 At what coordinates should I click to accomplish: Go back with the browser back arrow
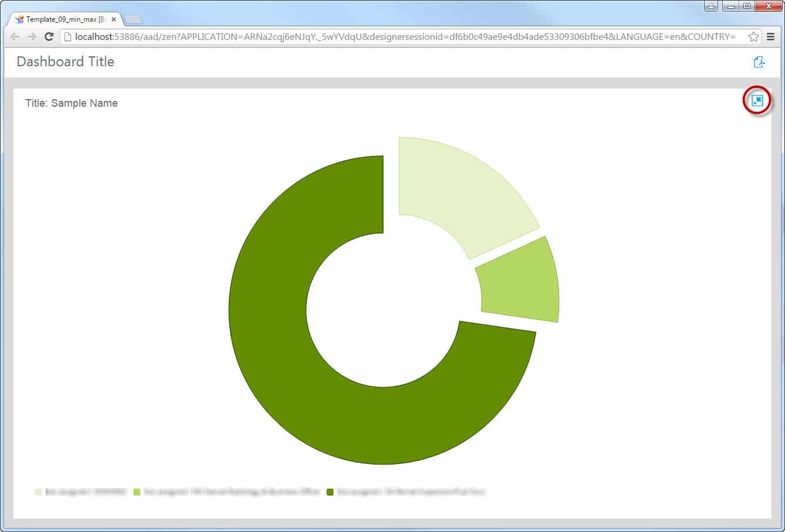tap(15, 36)
